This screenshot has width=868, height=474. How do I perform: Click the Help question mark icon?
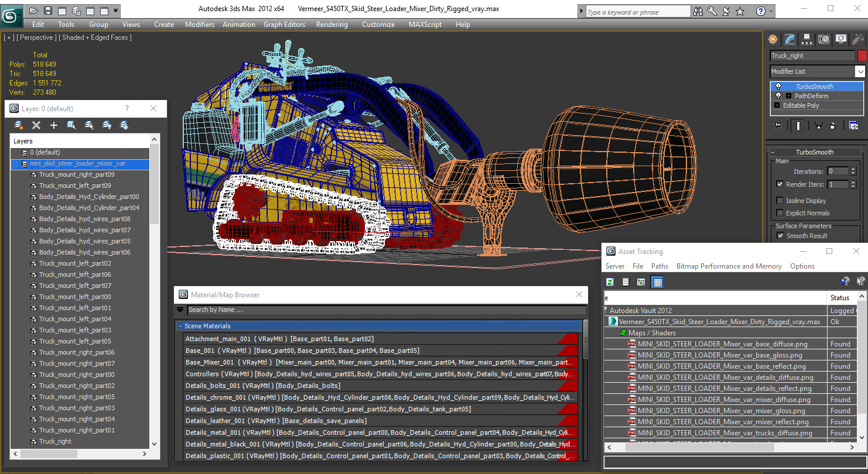click(760, 11)
